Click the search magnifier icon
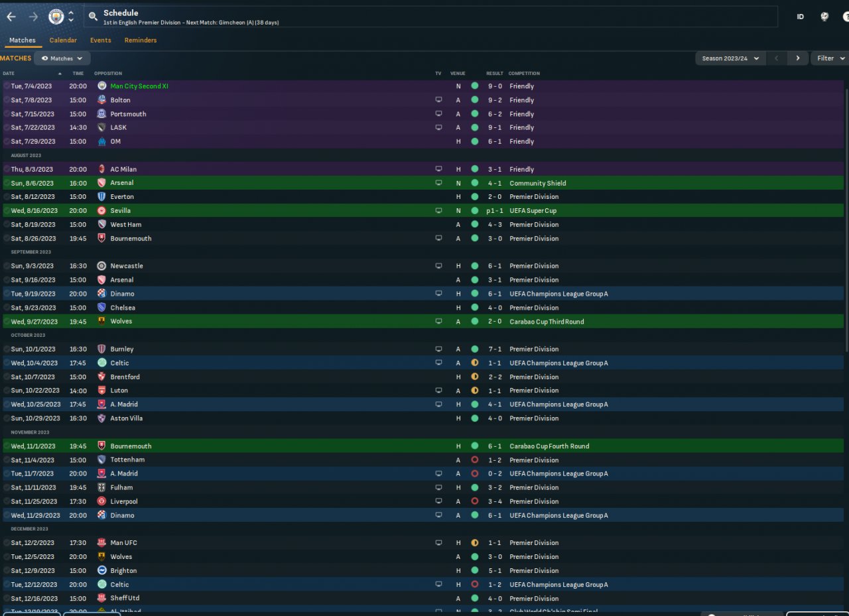 coord(93,17)
